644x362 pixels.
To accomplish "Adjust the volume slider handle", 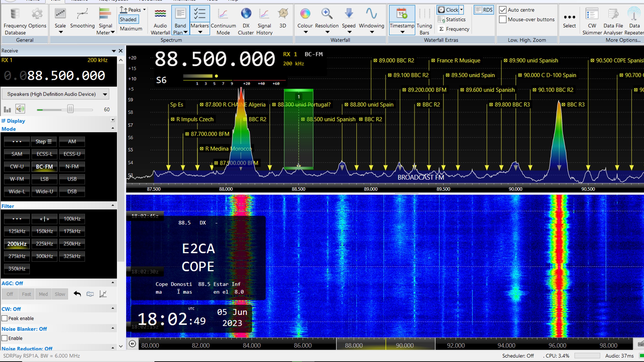I will point(70,109).
